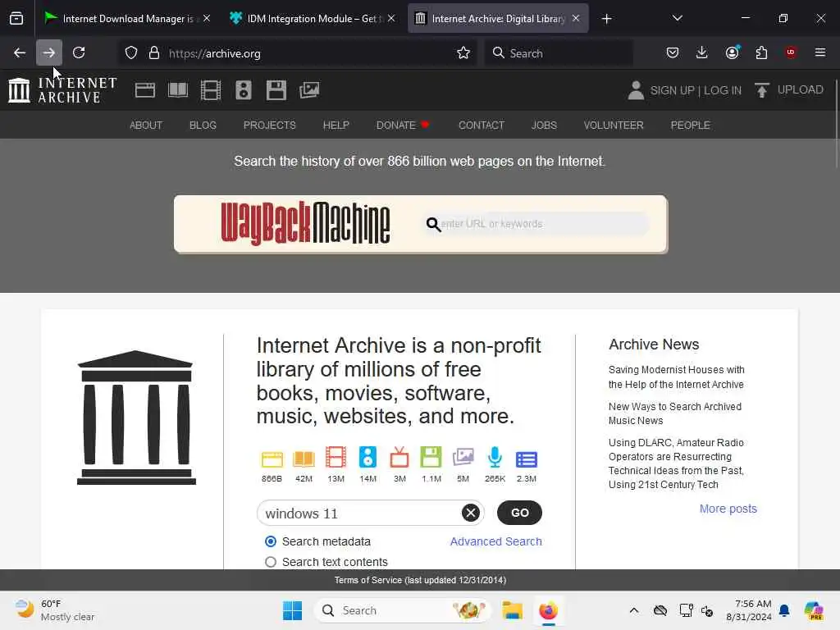
Task: Open the Firefox extensions puzzle icon
Action: (761, 52)
